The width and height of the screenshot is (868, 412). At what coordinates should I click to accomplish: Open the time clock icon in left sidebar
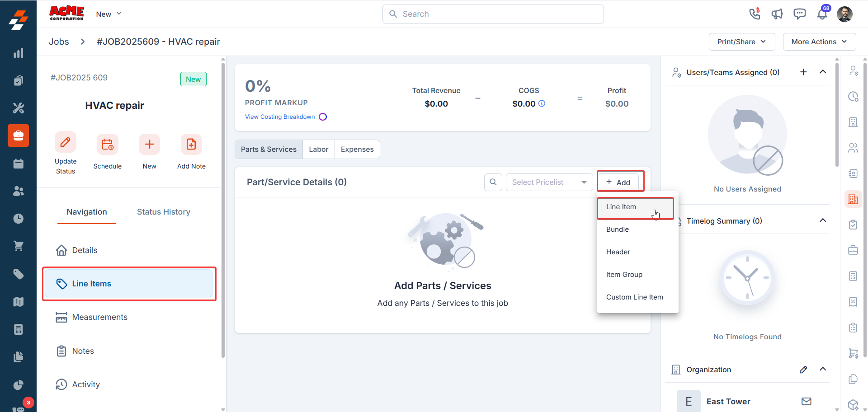pyautogui.click(x=18, y=219)
